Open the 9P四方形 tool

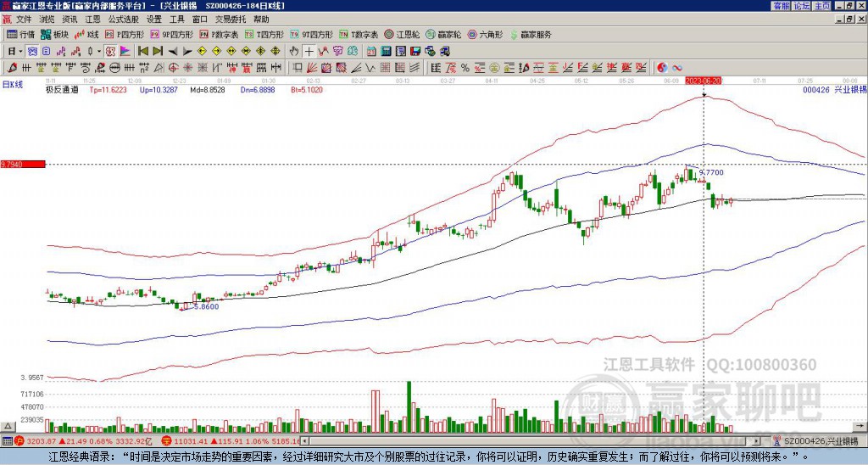click(172, 34)
